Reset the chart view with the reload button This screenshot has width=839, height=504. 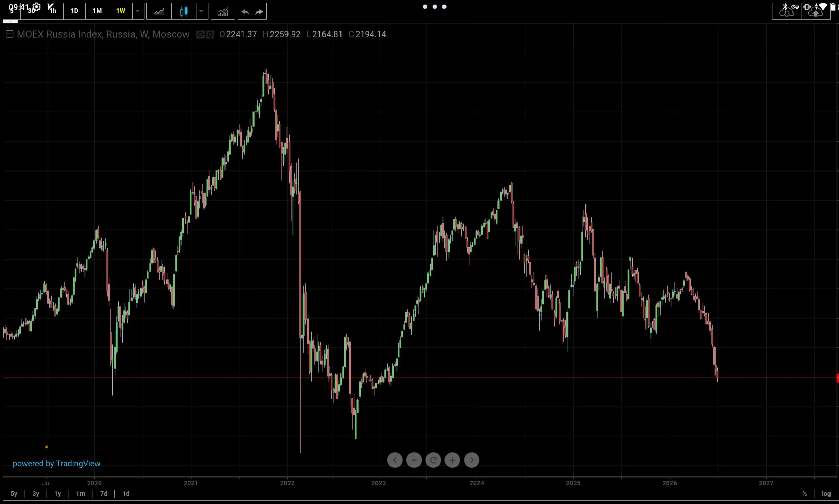(x=433, y=460)
